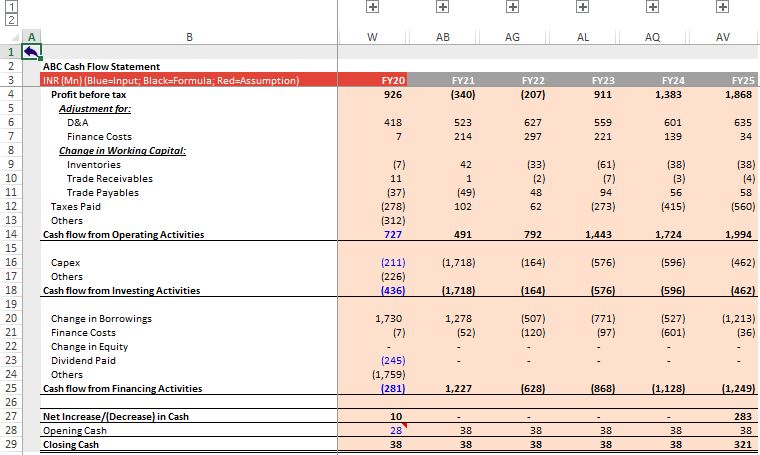Click the 'INR (Mn)' header cell

tap(189, 80)
